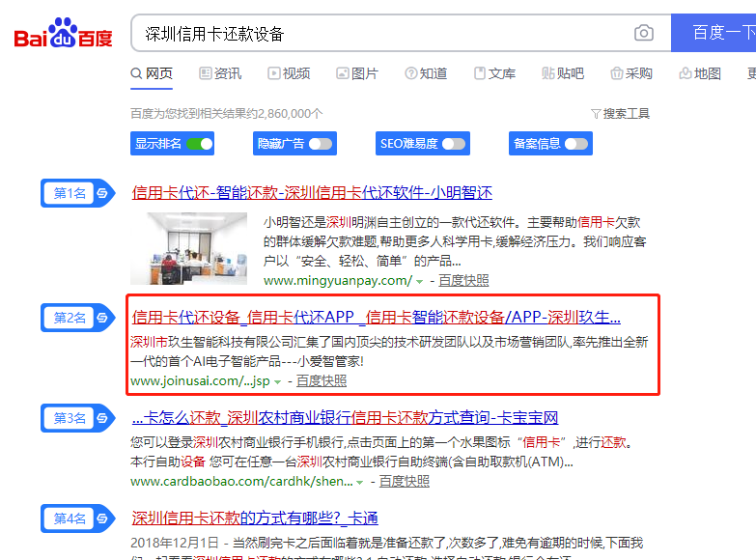Toggle off the 显示排名 switch
The width and height of the screenshot is (756, 560).
pyautogui.click(x=200, y=144)
